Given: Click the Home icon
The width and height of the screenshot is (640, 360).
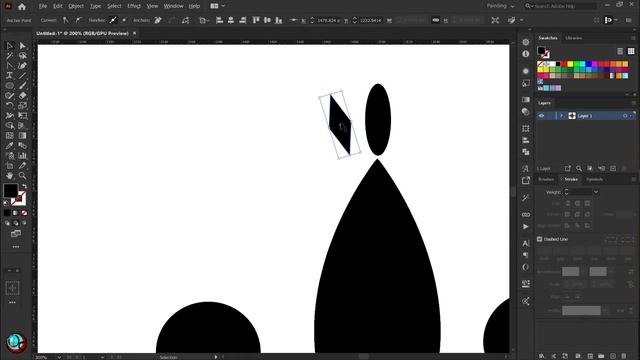Looking at the screenshot, I should point(22,7).
